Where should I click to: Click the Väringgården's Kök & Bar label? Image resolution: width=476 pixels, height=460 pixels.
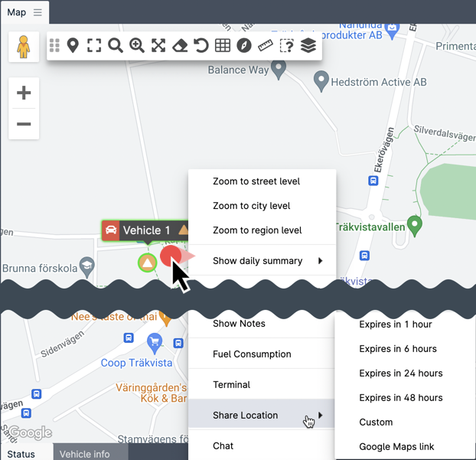152,393
